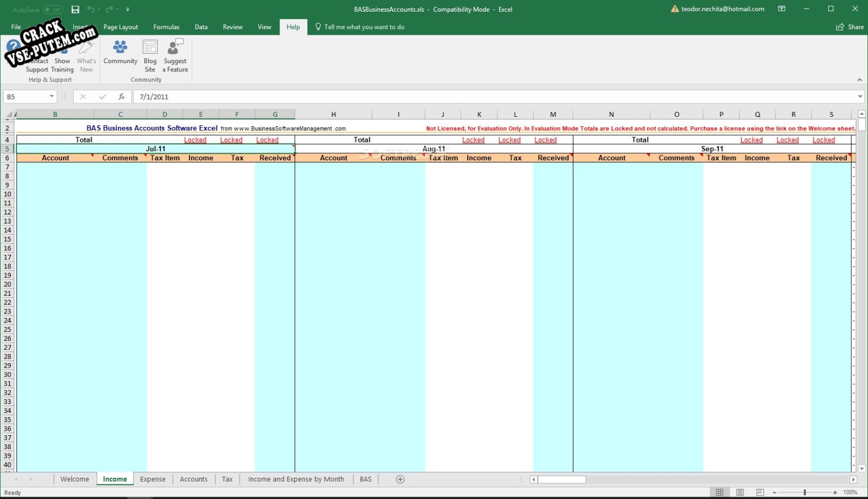
Task: Open the Expense sheet tab
Action: pyautogui.click(x=153, y=479)
